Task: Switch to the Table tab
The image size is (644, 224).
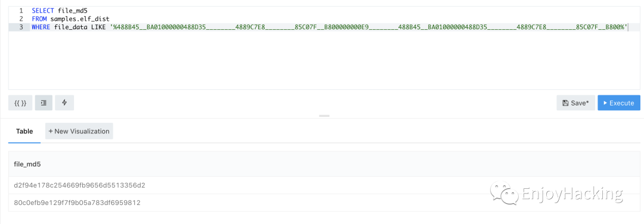Action: pyautogui.click(x=24, y=131)
